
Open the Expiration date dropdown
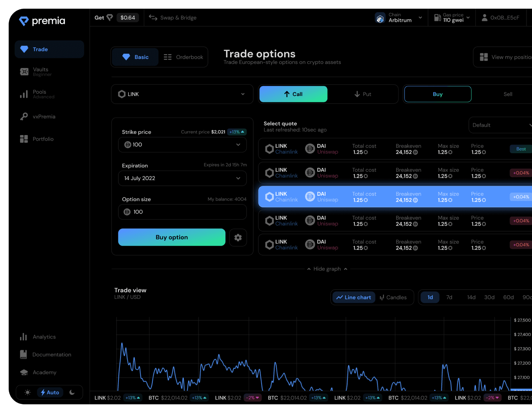(x=182, y=178)
